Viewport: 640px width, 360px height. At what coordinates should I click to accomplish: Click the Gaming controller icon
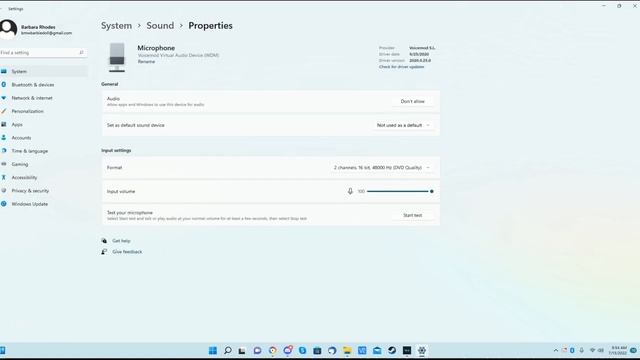coord(4,164)
